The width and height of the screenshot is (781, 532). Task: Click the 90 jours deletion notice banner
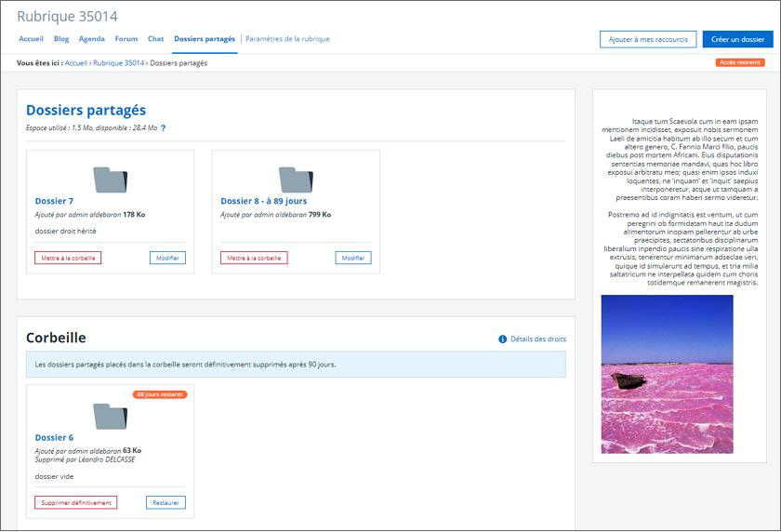(x=296, y=365)
